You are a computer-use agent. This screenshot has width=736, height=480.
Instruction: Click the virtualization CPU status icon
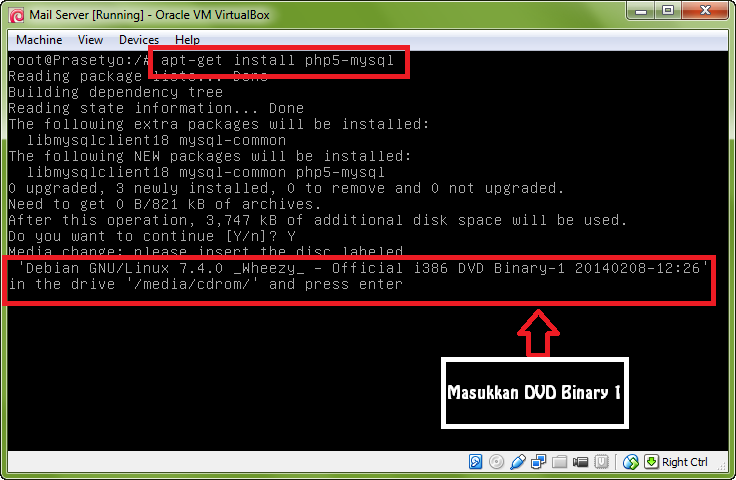(x=601, y=462)
